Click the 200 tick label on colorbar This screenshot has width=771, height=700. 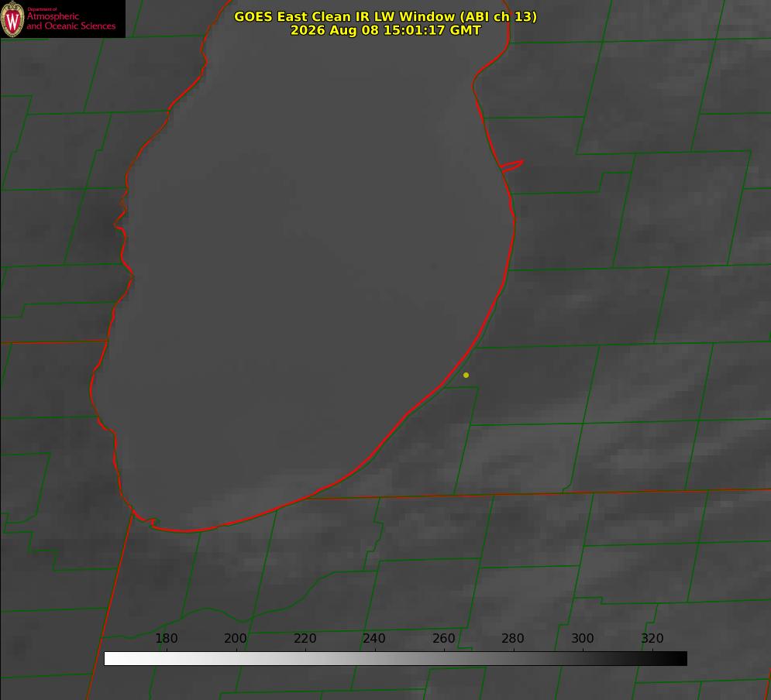[236, 638]
